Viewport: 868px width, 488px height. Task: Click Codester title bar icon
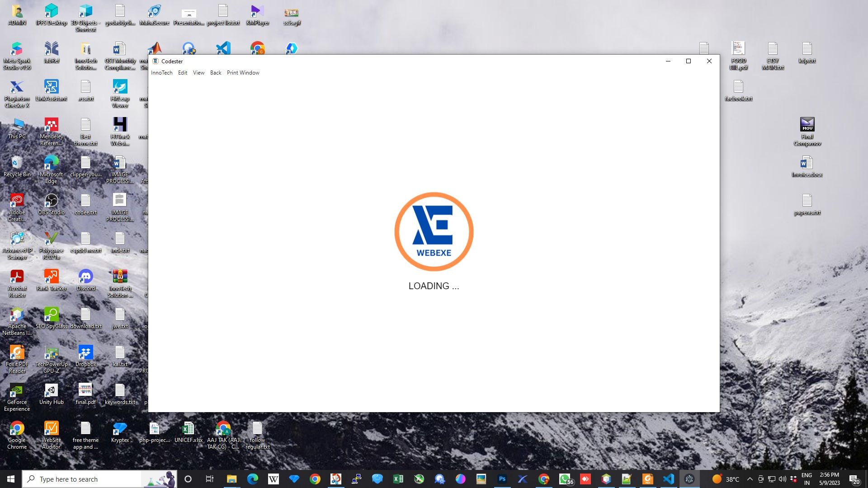coord(156,61)
